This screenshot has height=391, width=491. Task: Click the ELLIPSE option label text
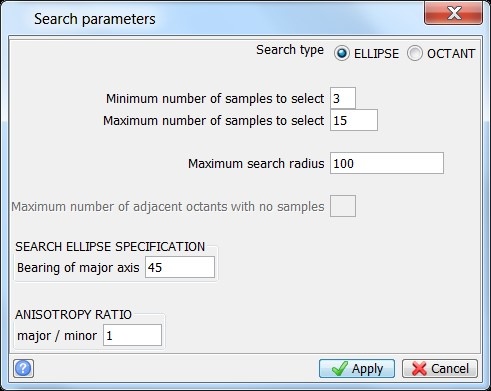[376, 54]
